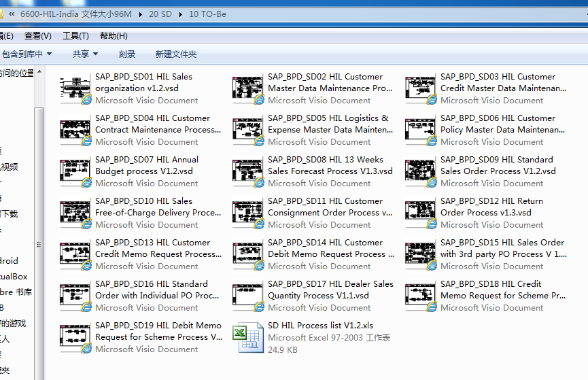Click file name SAP_BPD_SD07 HIL Annual Budget process V1.2.vsd

(x=147, y=165)
